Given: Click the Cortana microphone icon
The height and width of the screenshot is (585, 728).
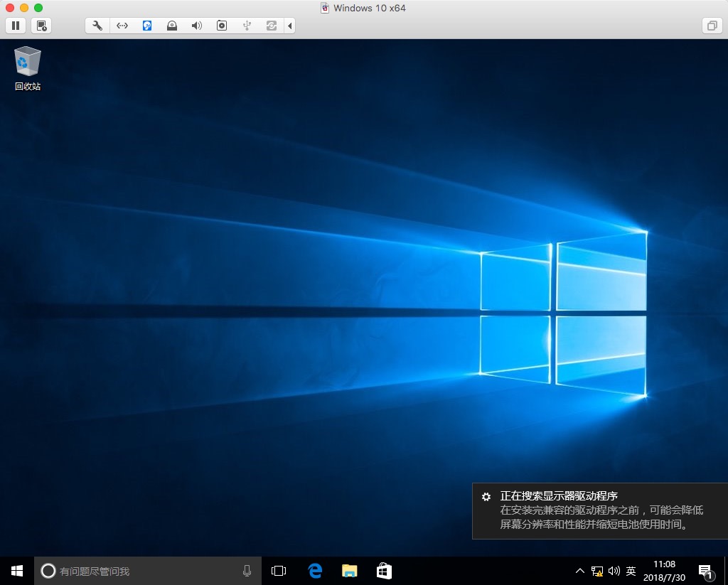Looking at the screenshot, I should pos(247,571).
